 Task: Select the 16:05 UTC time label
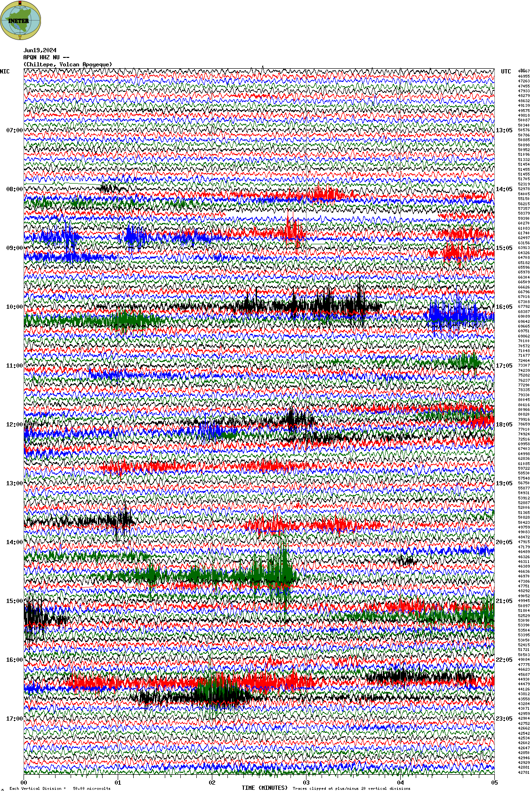[504, 307]
